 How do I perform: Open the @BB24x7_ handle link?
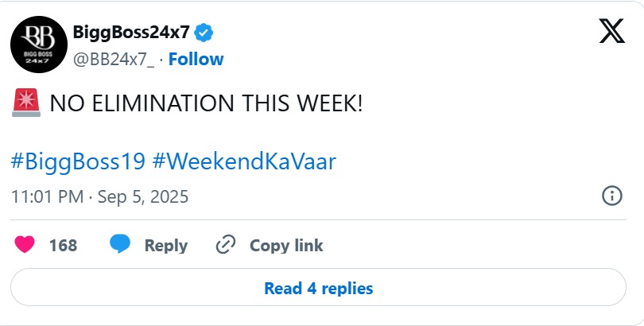(113, 59)
